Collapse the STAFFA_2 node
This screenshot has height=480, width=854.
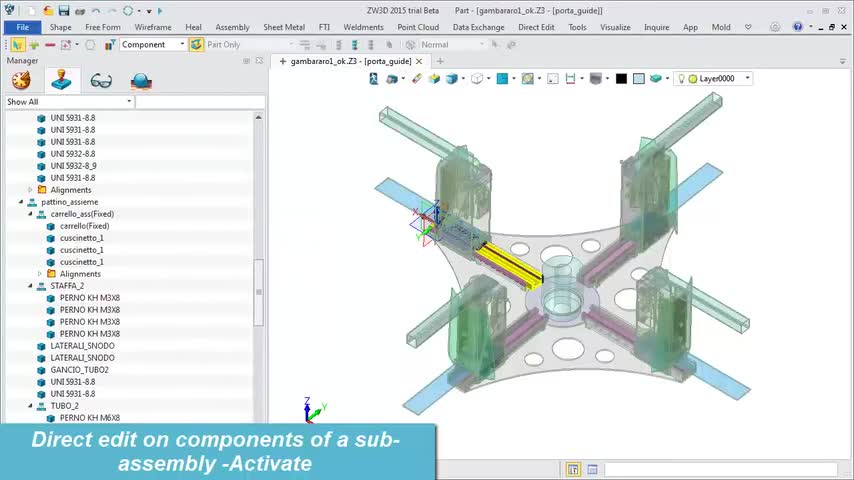(30, 286)
